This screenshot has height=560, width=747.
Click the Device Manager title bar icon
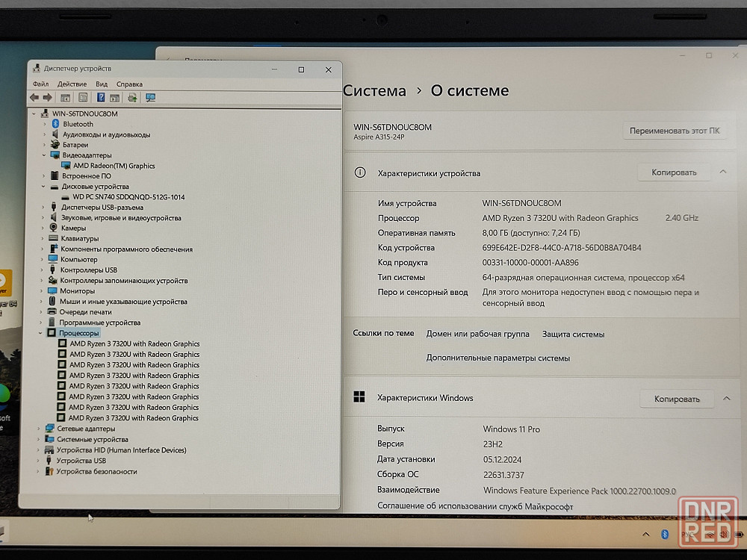point(36,69)
